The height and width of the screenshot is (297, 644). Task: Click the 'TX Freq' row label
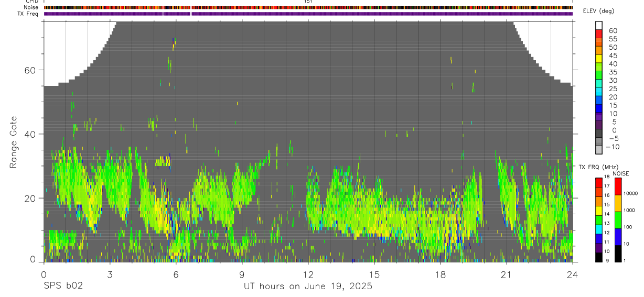coord(28,14)
